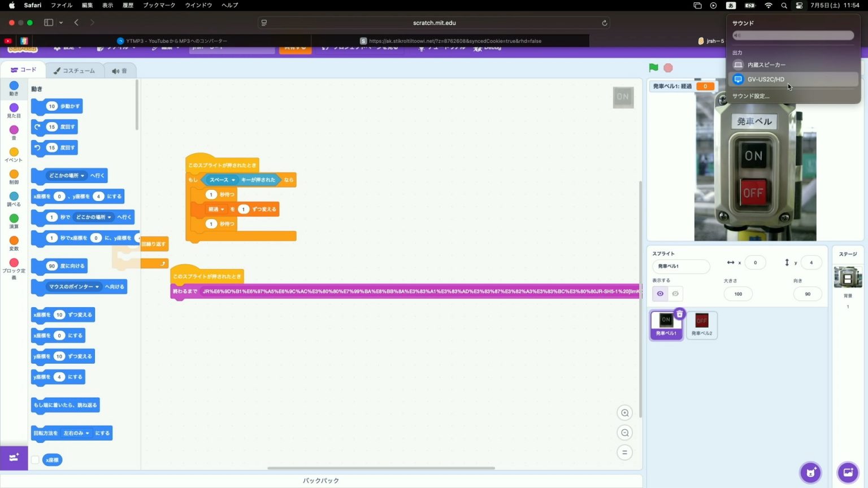Open サウンド設定 from the sound popup
The image size is (868, 488).
(x=750, y=95)
